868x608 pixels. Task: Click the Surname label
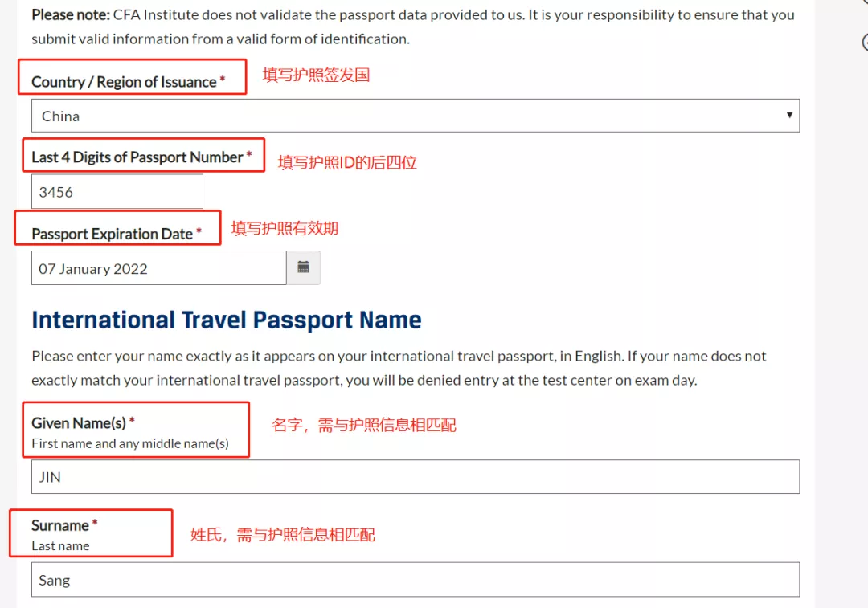pyautogui.click(x=64, y=525)
